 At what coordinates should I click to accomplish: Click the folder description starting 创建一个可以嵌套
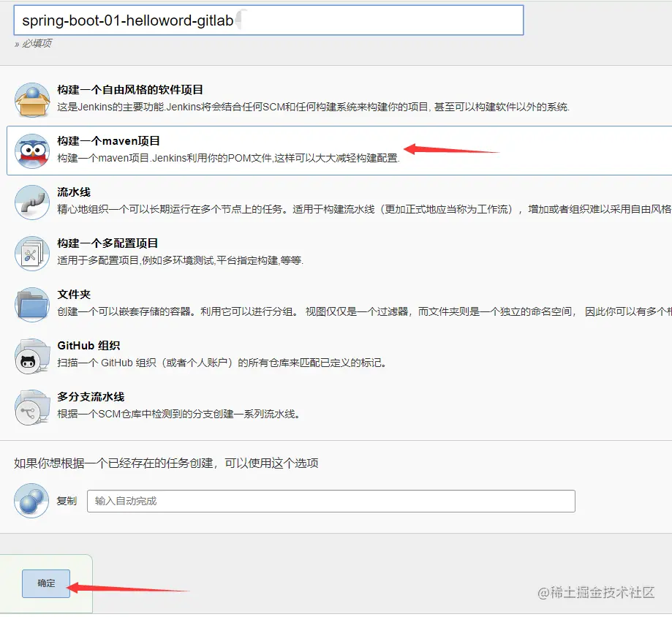coord(364,311)
